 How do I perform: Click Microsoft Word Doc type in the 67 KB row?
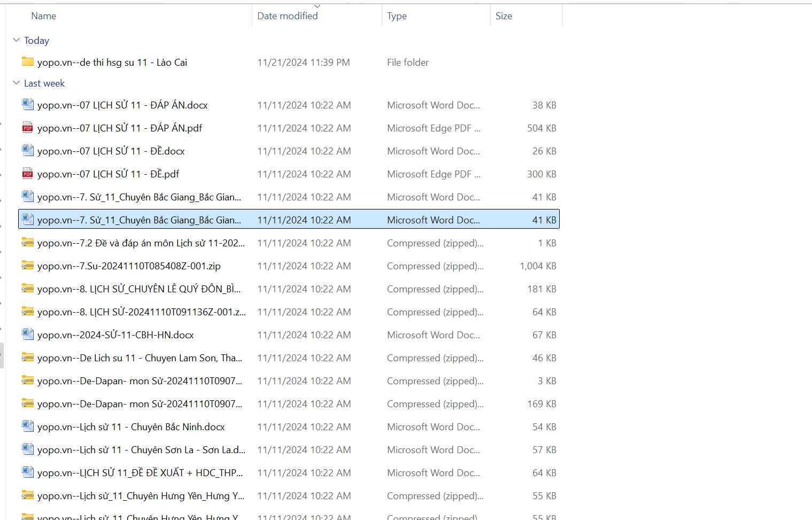434,335
